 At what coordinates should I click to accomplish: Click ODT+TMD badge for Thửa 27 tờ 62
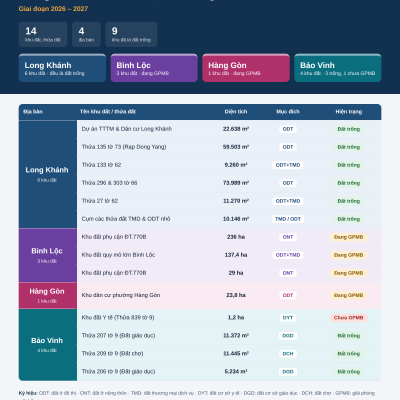[288, 201]
